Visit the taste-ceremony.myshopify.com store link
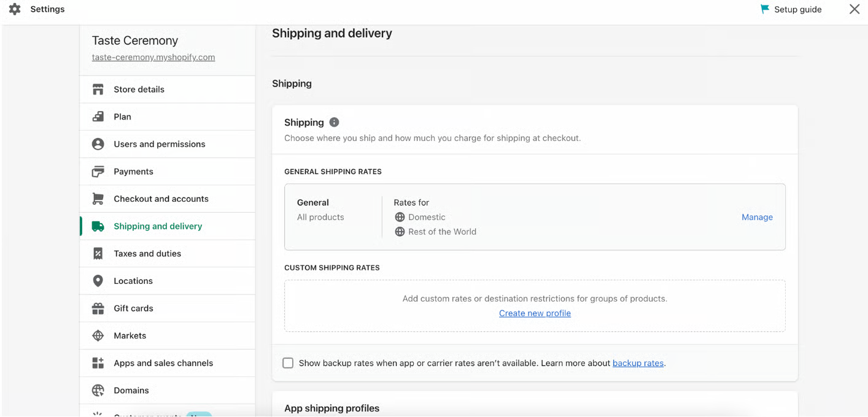868x417 pixels. (x=153, y=57)
